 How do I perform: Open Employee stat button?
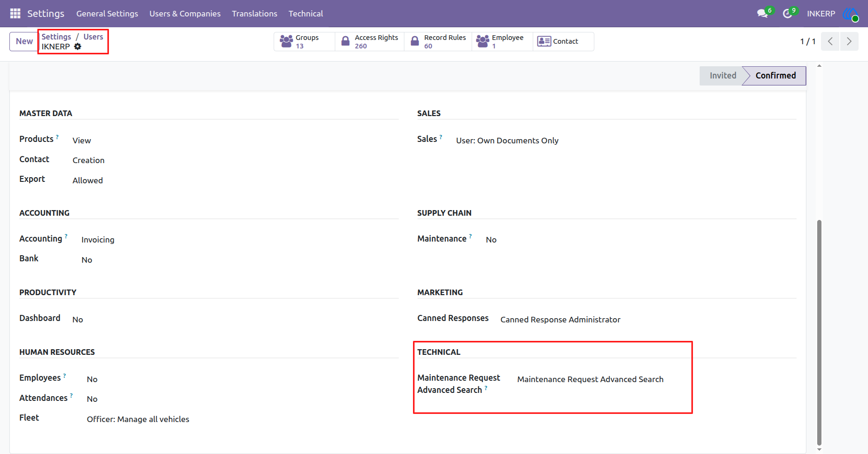[x=502, y=41]
